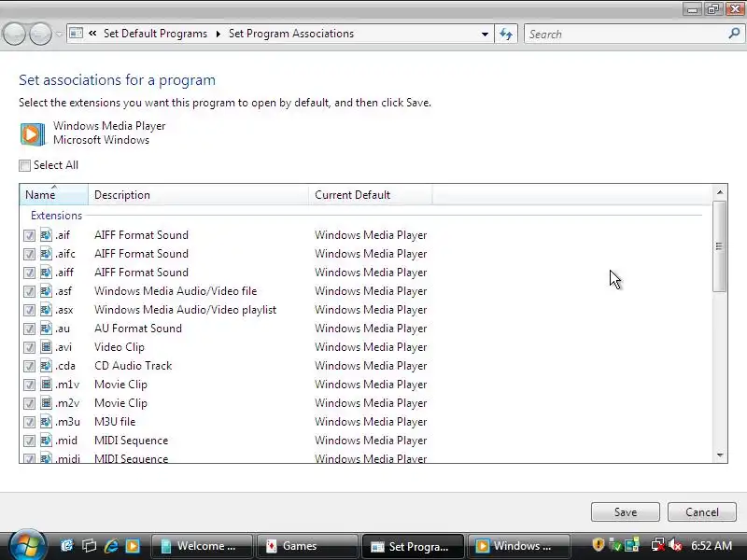Switch to Welcome taskbar window

[201, 546]
